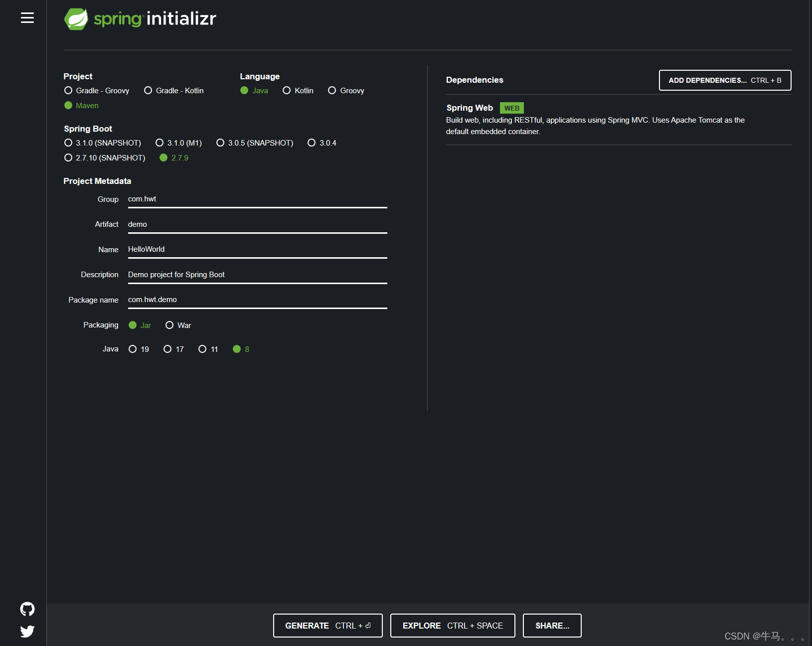Viewport: 812px width, 646px height.
Task: Select Spring Boot 3.1.0 (SNAPSHOT)
Action: pos(103,143)
